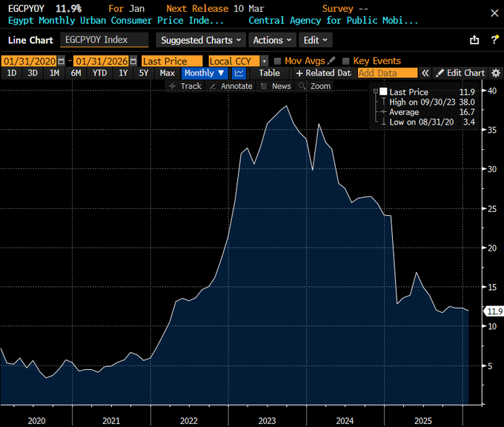This screenshot has width=504, height=427.
Task: Expand the Suggested Charts dropdown
Action: pos(201,40)
